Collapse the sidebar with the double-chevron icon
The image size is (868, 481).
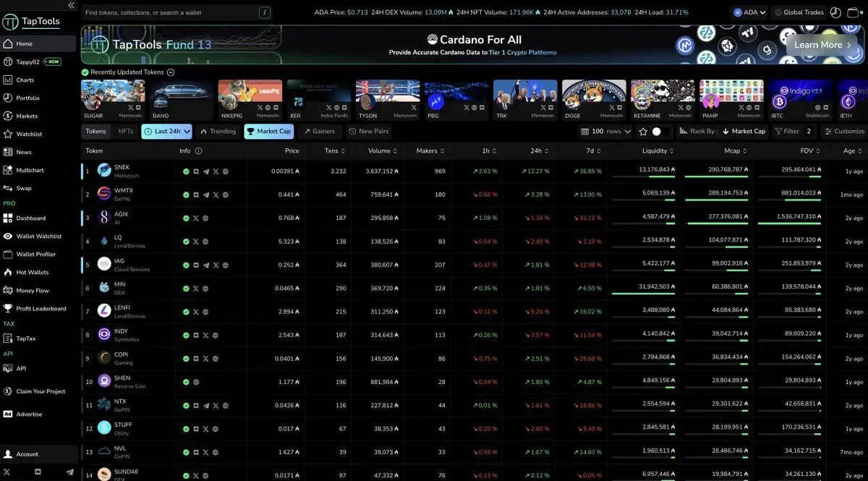click(x=71, y=5)
